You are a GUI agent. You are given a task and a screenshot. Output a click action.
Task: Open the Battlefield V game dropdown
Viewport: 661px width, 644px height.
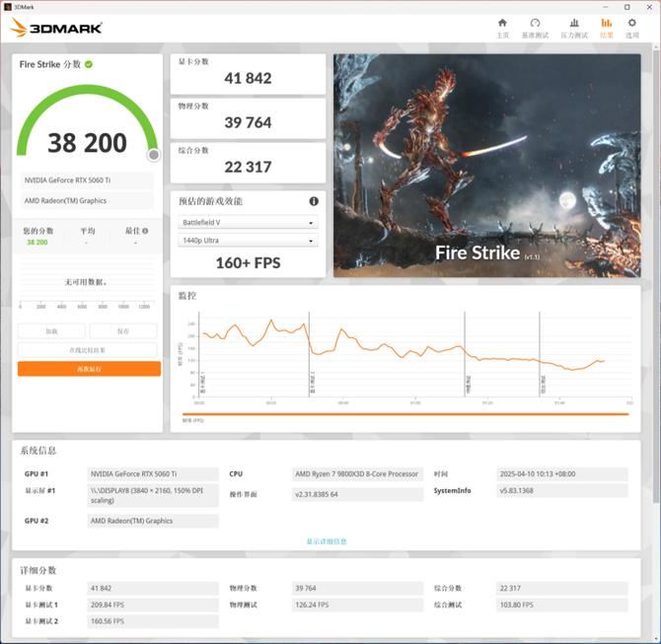coord(248,223)
